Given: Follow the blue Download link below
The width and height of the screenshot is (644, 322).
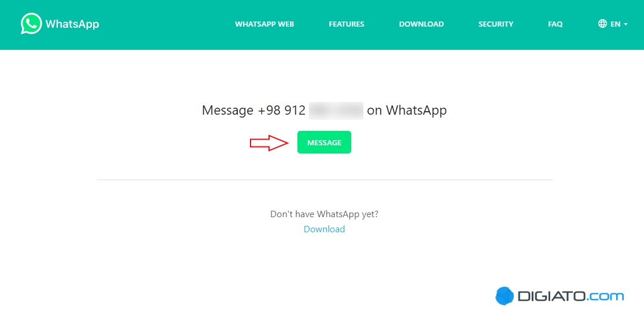Looking at the screenshot, I should tap(324, 229).
